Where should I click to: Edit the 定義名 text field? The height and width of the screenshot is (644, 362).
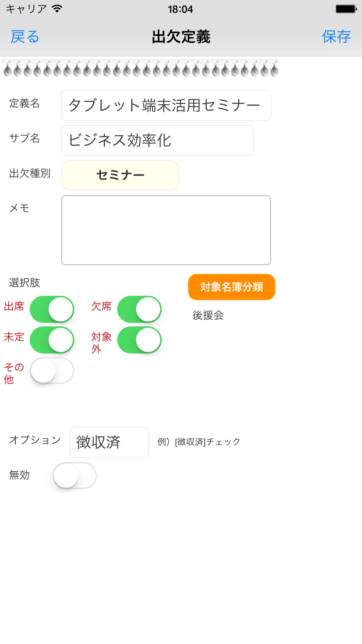click(x=166, y=105)
